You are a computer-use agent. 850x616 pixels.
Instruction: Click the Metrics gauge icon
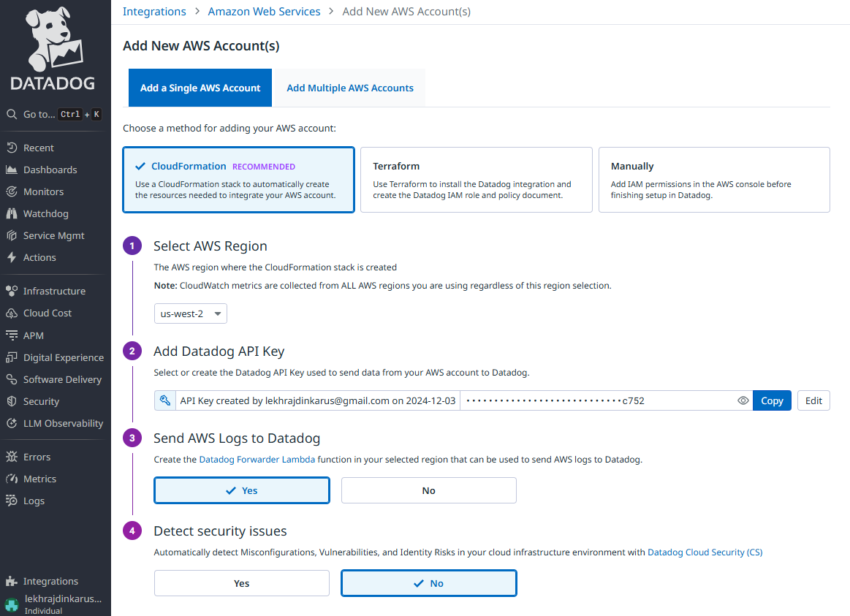[x=12, y=479]
